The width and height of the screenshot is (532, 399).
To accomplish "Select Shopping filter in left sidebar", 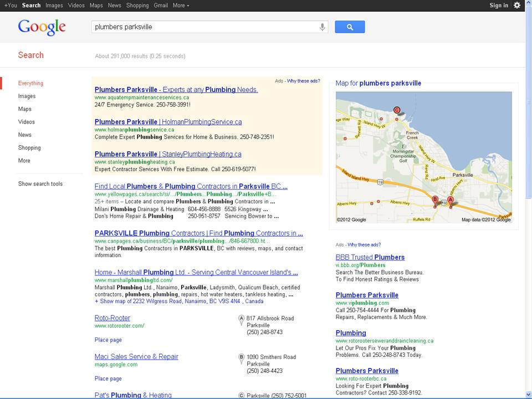I will tap(29, 147).
